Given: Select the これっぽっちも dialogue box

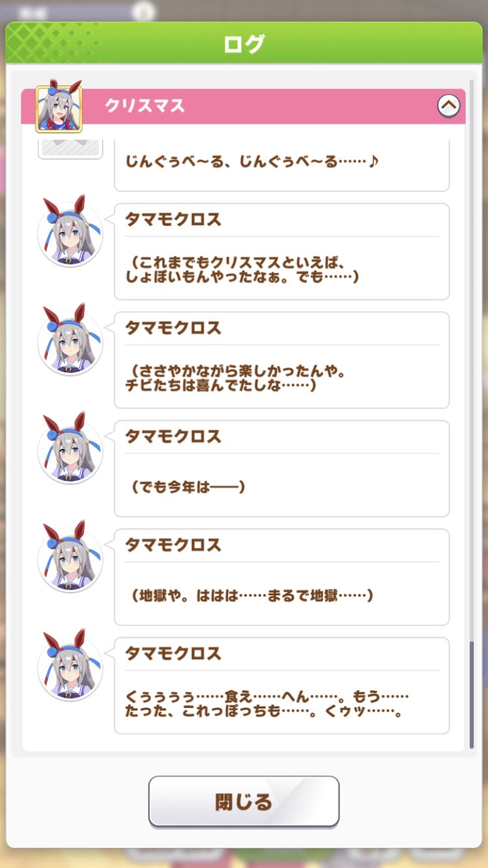Looking at the screenshot, I should click(x=282, y=686).
